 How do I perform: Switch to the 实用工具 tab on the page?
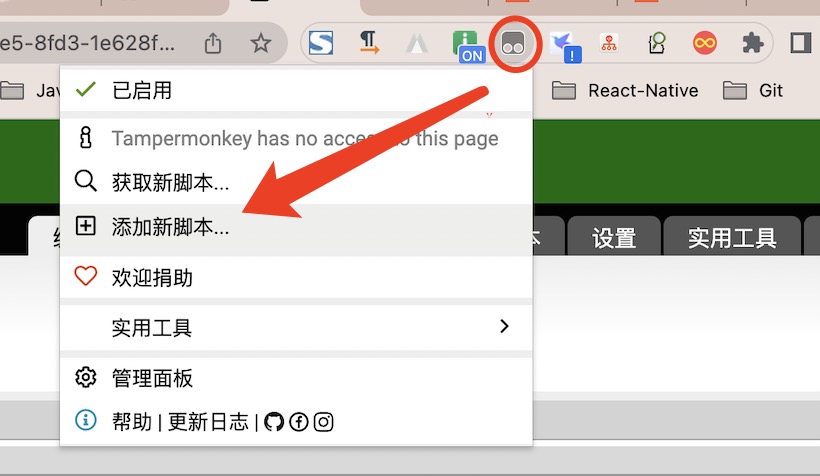(x=732, y=237)
